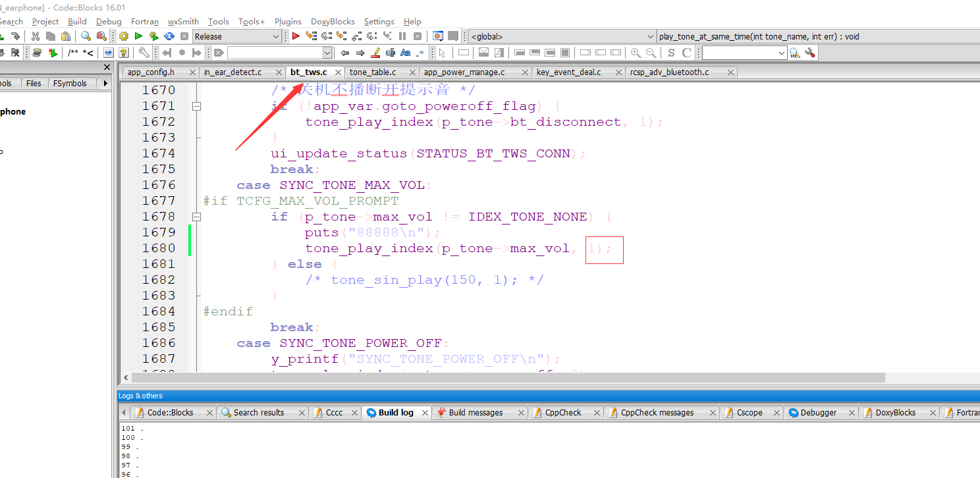980x478 pixels.
Task: Click the wrench icon beside the search magnifier
Action: pyautogui.click(x=810, y=53)
